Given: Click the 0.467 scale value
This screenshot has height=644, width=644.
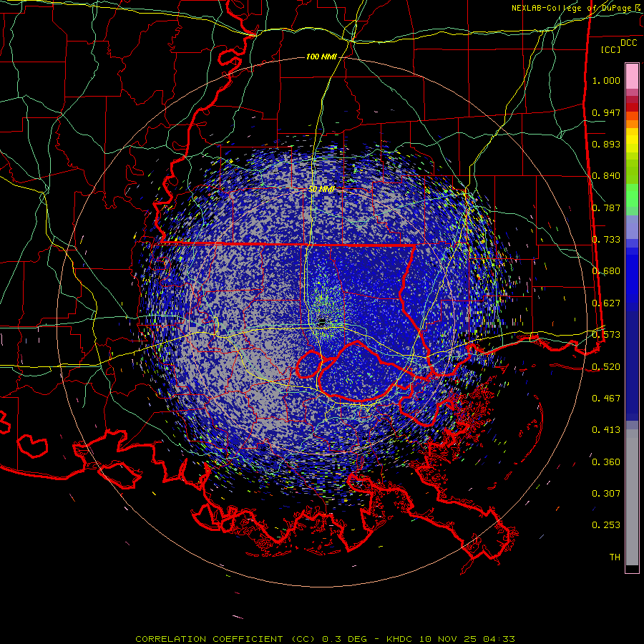Looking at the screenshot, I should [x=606, y=398].
